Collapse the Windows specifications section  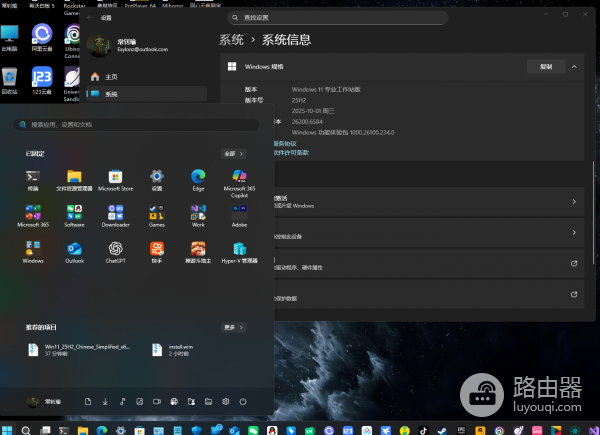[x=574, y=67]
